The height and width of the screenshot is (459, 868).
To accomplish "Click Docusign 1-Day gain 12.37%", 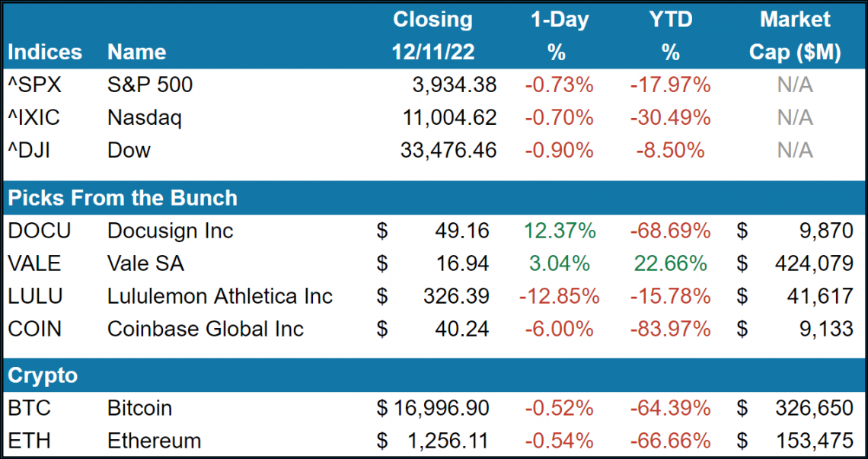I will point(558,231).
